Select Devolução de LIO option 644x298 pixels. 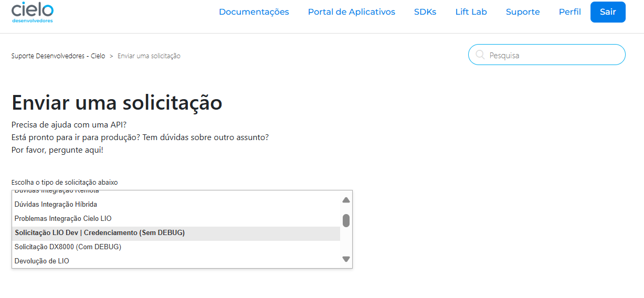176,261
